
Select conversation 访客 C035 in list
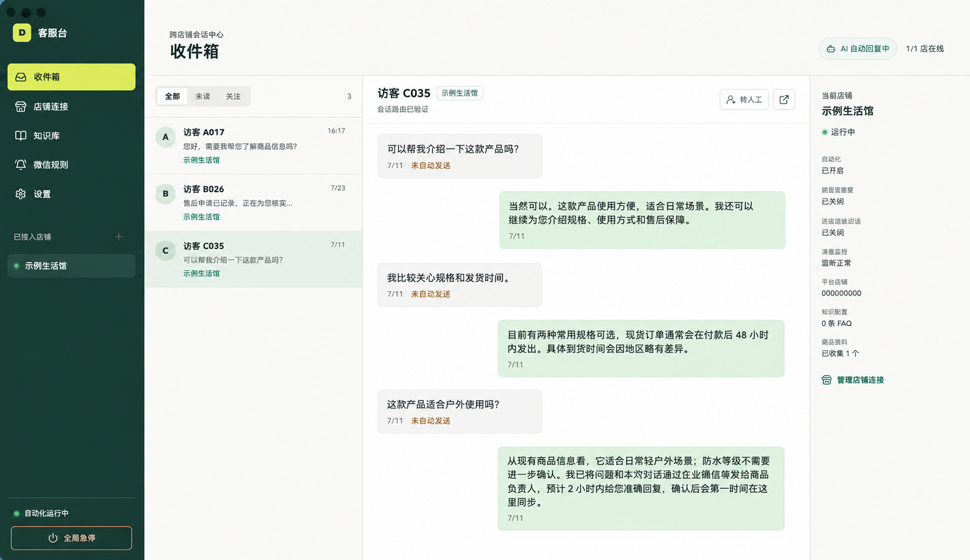(x=253, y=259)
